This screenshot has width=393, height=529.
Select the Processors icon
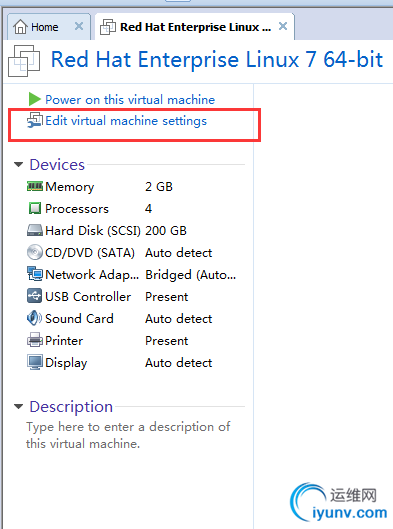[35, 208]
